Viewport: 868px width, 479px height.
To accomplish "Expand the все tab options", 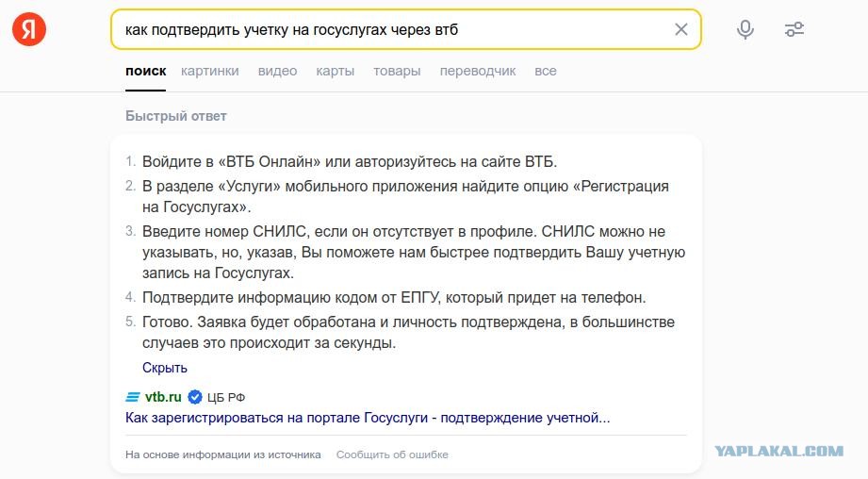I will [546, 72].
